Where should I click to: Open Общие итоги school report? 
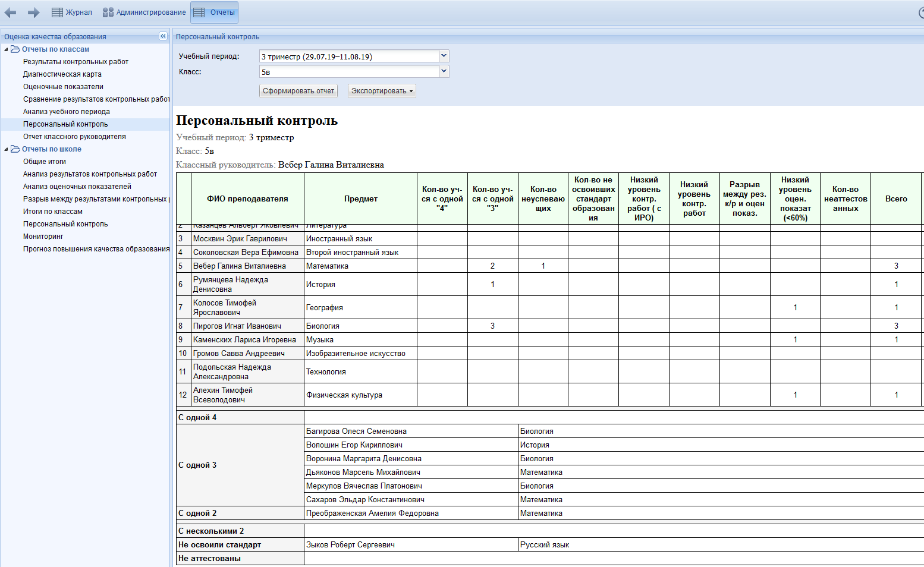(45, 162)
